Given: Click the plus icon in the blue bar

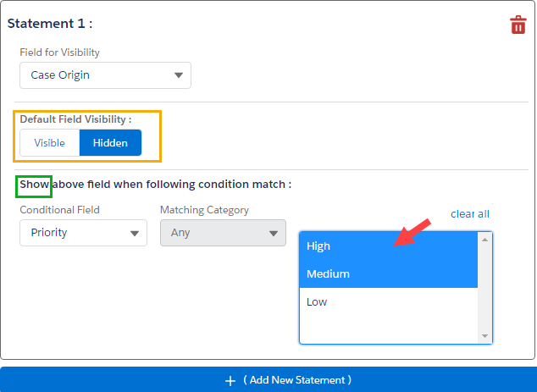Looking at the screenshot, I should pos(230,381).
